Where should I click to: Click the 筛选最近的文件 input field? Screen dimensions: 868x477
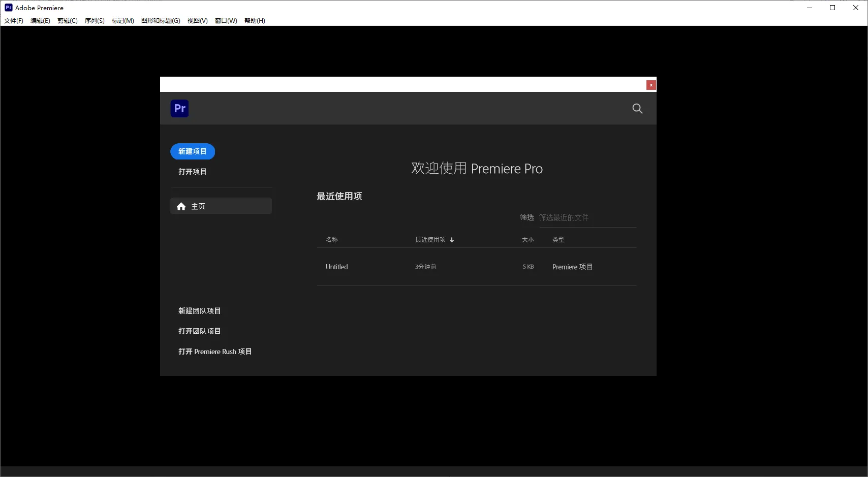[564, 217]
